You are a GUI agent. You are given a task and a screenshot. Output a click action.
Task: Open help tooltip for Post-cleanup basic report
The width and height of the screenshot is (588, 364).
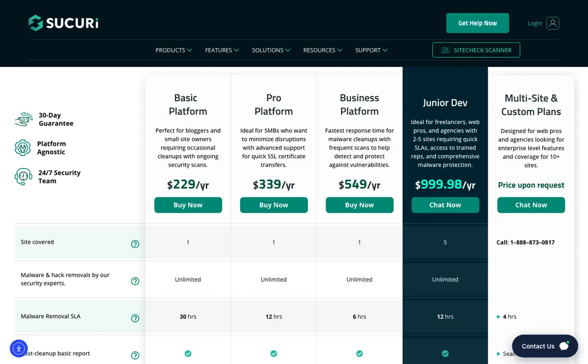click(x=135, y=355)
